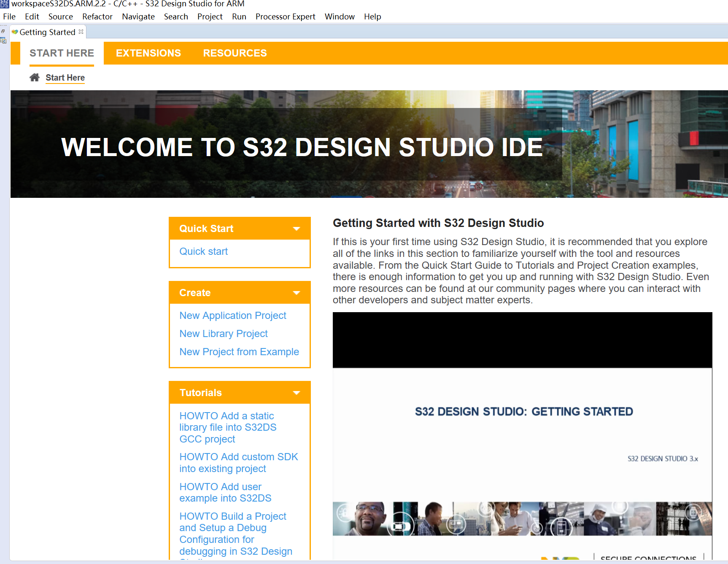Collapse the Quick Start section arrow

tap(297, 229)
